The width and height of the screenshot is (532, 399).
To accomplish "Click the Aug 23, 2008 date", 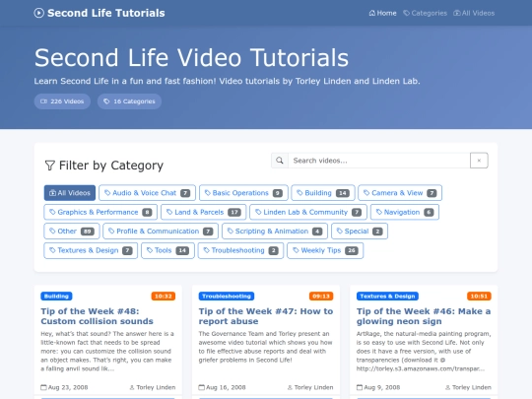I will tap(64, 387).
